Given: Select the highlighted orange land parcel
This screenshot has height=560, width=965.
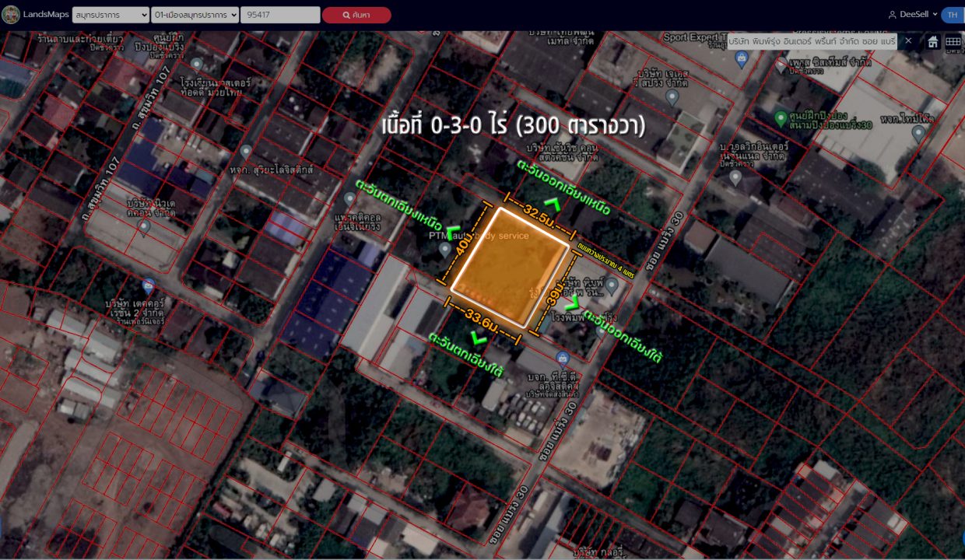Looking at the screenshot, I should [510, 268].
